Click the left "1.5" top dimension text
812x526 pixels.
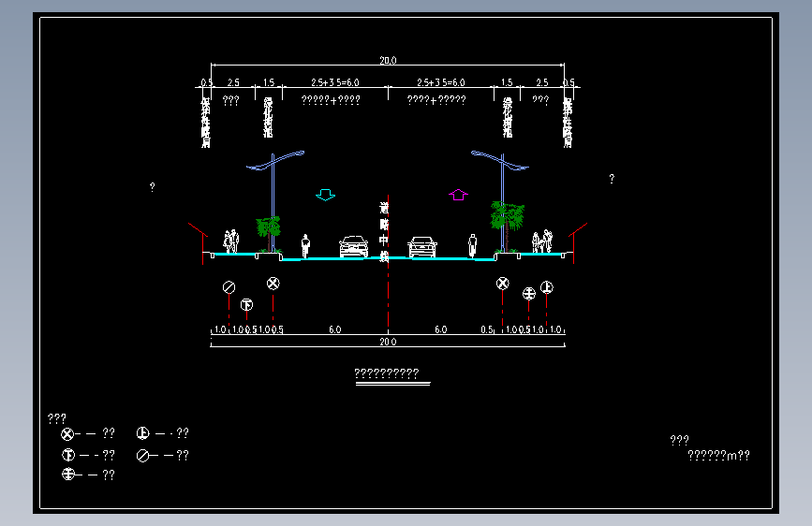click(x=269, y=82)
